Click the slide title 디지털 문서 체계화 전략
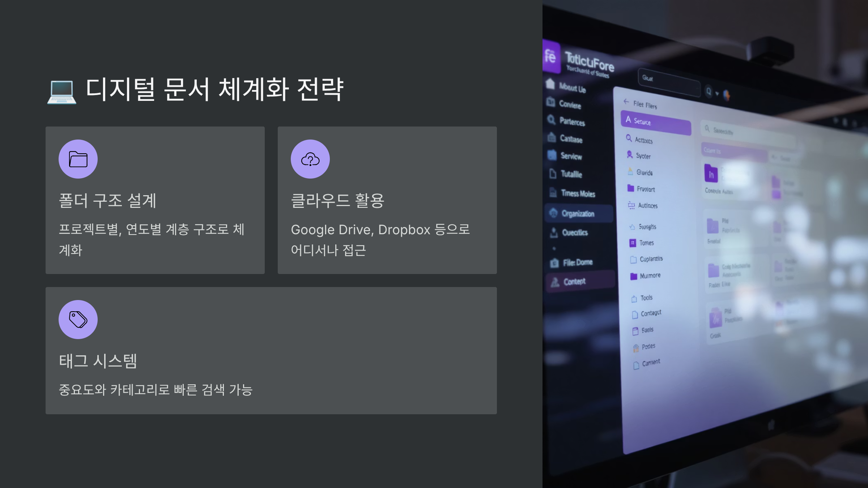The height and width of the screenshot is (488, 868). [x=214, y=89]
